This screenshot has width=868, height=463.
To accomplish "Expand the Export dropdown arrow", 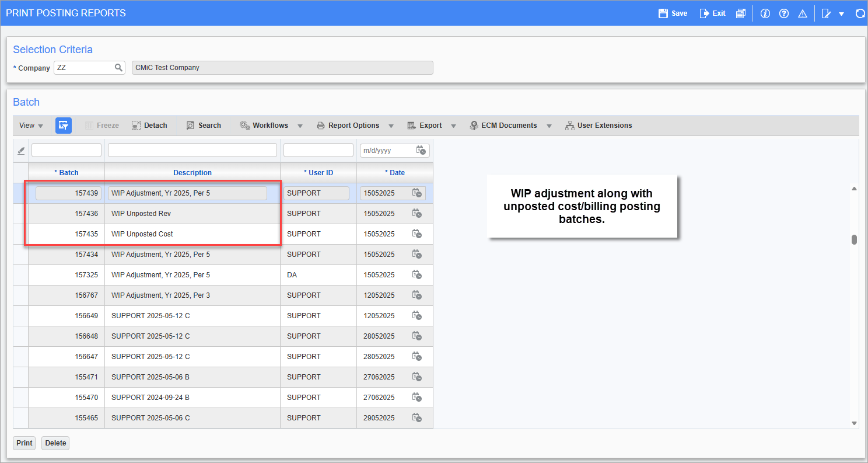I will (453, 126).
